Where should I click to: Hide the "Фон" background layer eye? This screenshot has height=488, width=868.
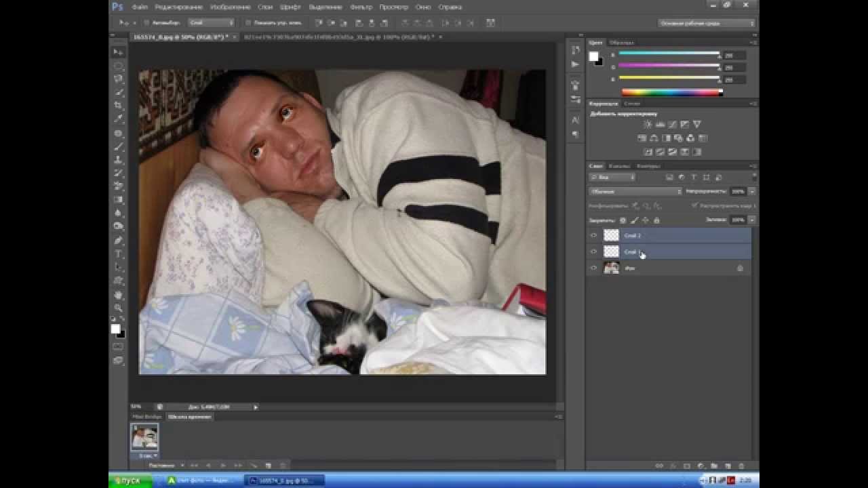click(594, 268)
